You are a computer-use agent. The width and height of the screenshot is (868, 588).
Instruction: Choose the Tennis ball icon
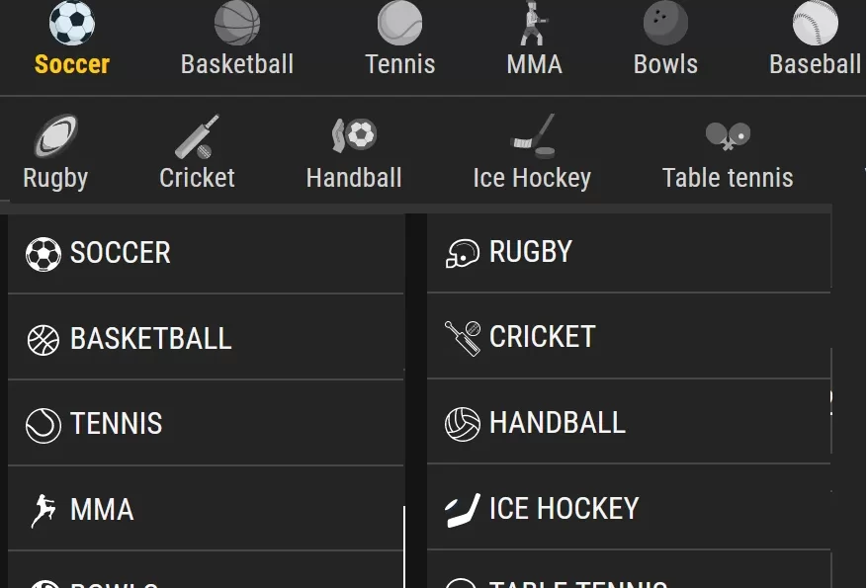399,23
